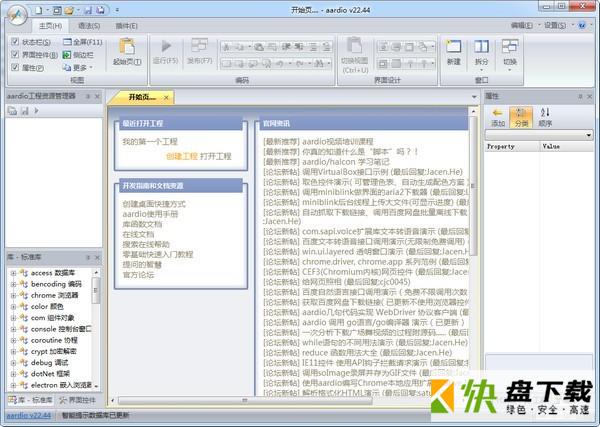The height and width of the screenshot is (427, 600).
Task: Click the 发布(F7) publish button
Action: point(199,51)
